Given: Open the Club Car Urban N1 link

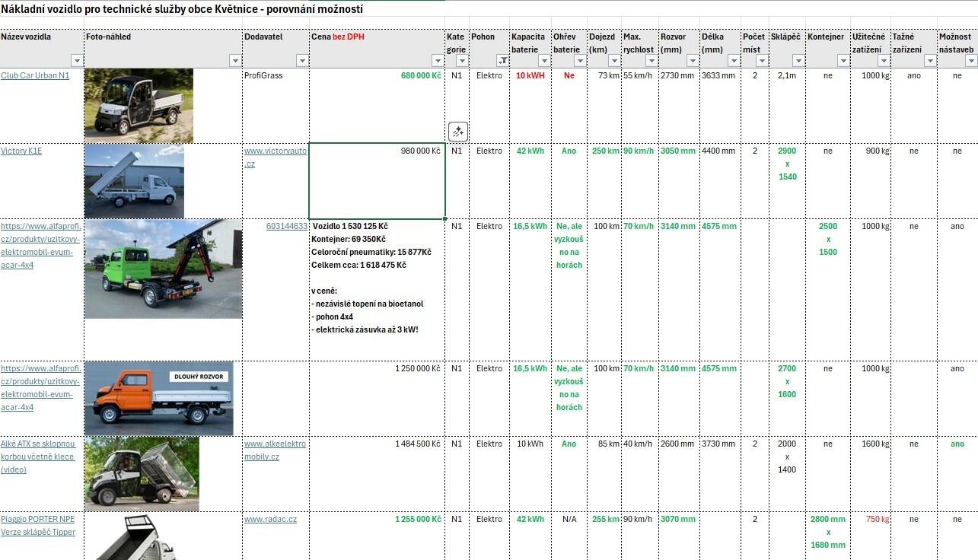Looking at the screenshot, I should pos(35,75).
